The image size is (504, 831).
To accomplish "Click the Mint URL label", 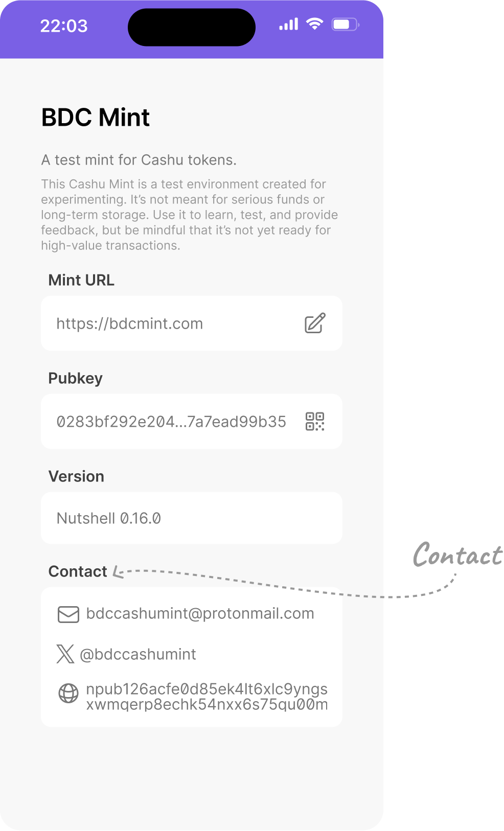I will click(81, 280).
